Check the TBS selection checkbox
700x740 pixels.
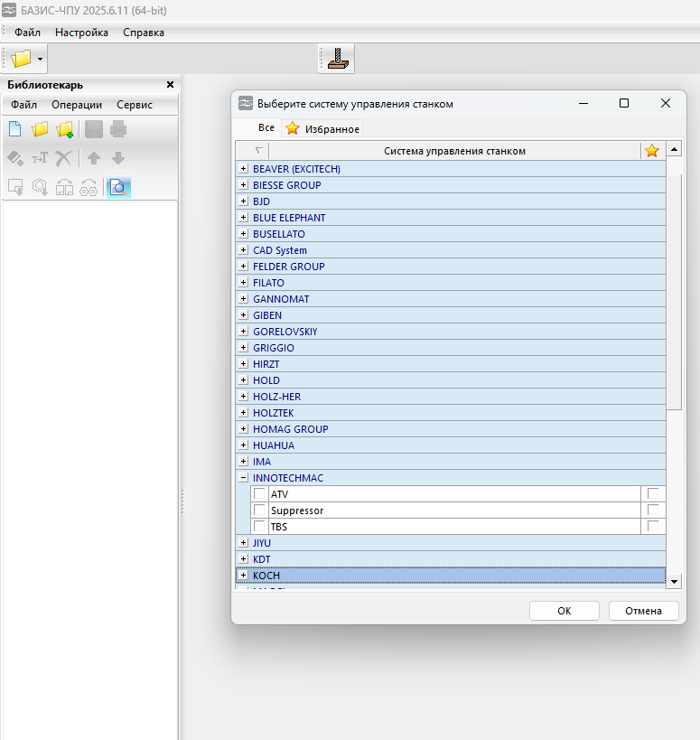(x=259, y=526)
